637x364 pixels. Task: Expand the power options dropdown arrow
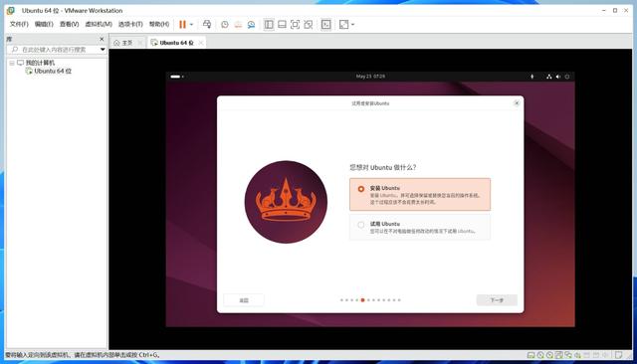click(x=191, y=24)
